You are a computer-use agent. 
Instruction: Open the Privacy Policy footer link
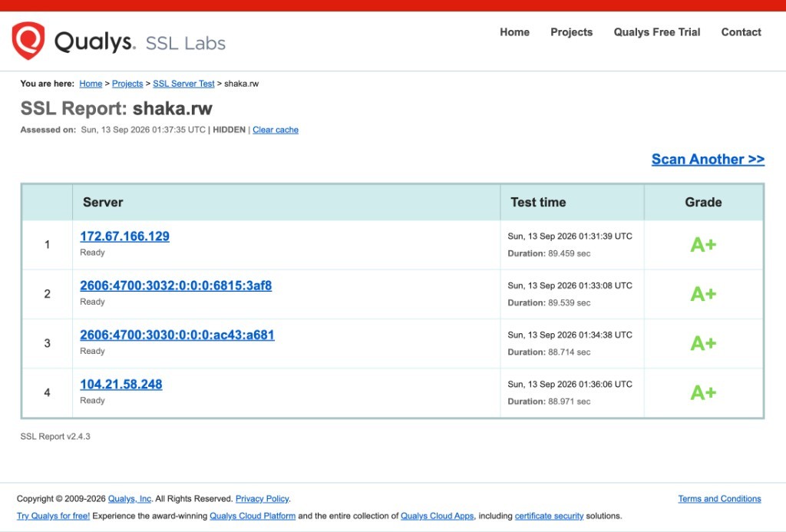[x=263, y=499]
